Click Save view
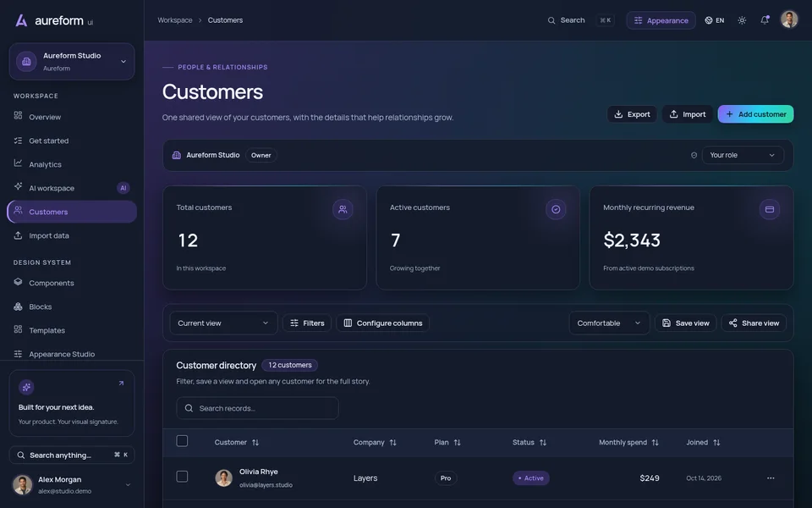 (x=686, y=323)
